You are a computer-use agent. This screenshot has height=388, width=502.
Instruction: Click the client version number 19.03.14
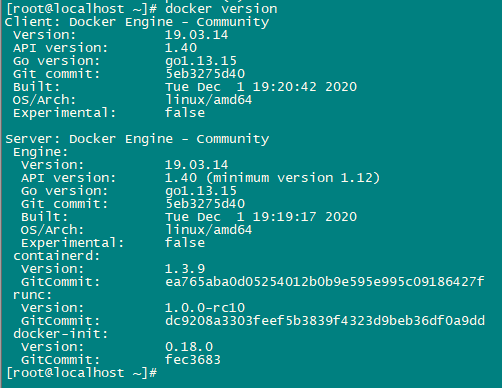pos(196,35)
